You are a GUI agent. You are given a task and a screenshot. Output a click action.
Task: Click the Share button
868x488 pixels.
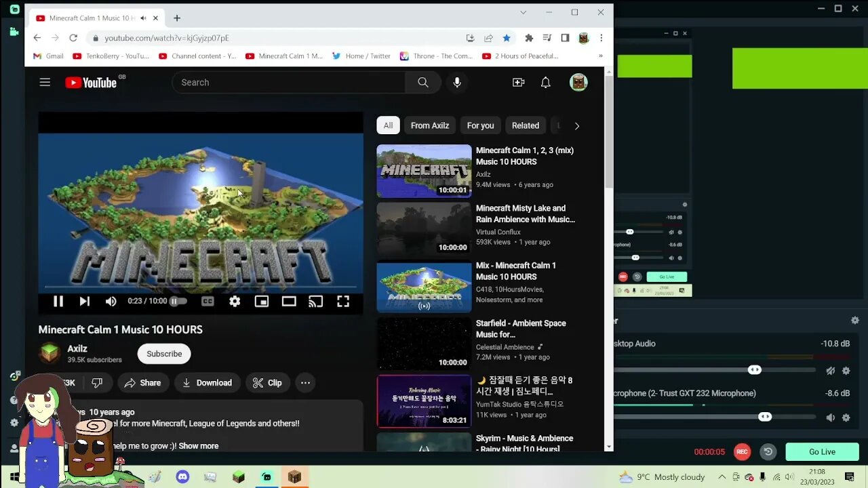[x=142, y=383]
